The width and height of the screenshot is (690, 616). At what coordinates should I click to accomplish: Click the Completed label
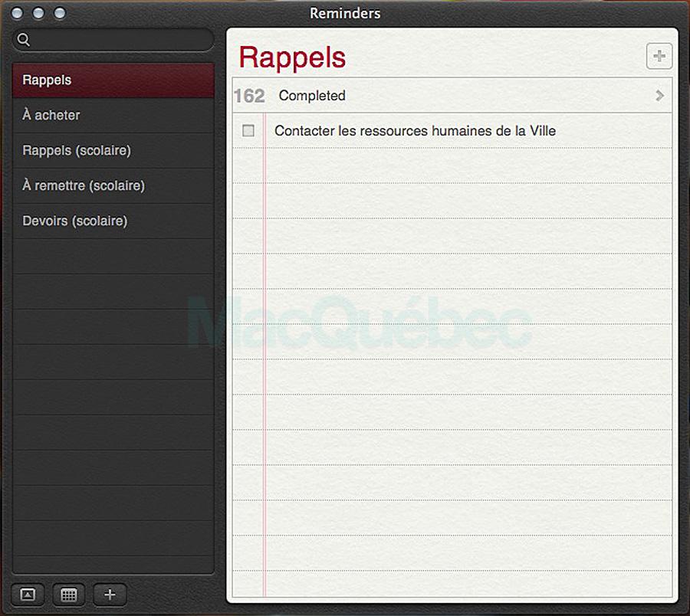tap(311, 96)
